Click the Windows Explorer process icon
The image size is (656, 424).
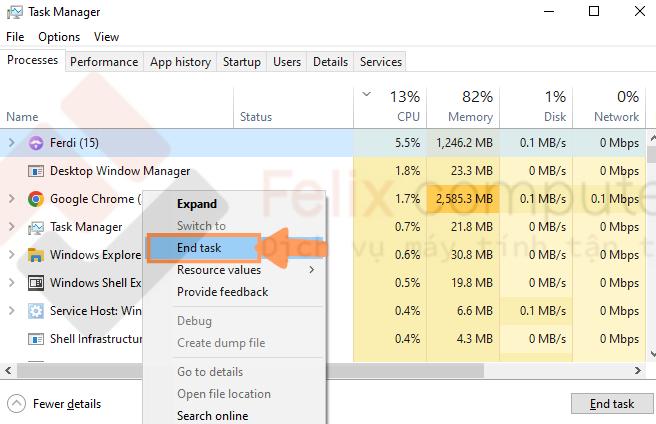click(x=35, y=255)
